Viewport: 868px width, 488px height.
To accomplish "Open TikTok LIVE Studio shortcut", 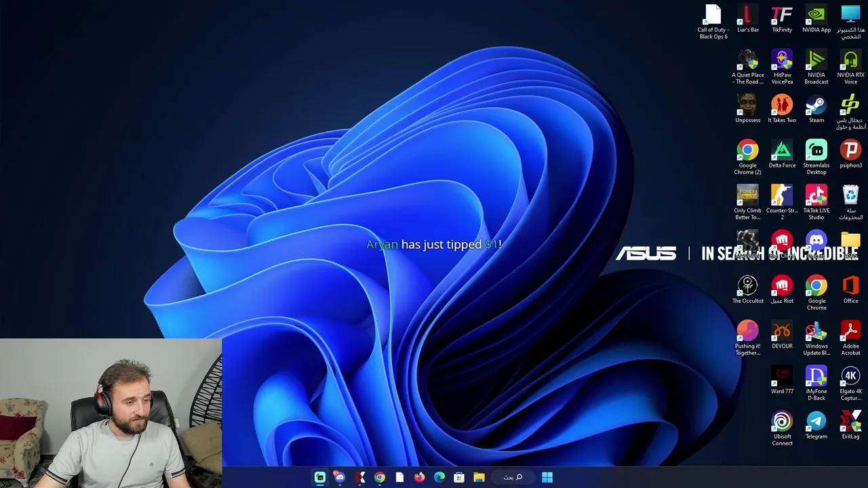I will tap(816, 203).
